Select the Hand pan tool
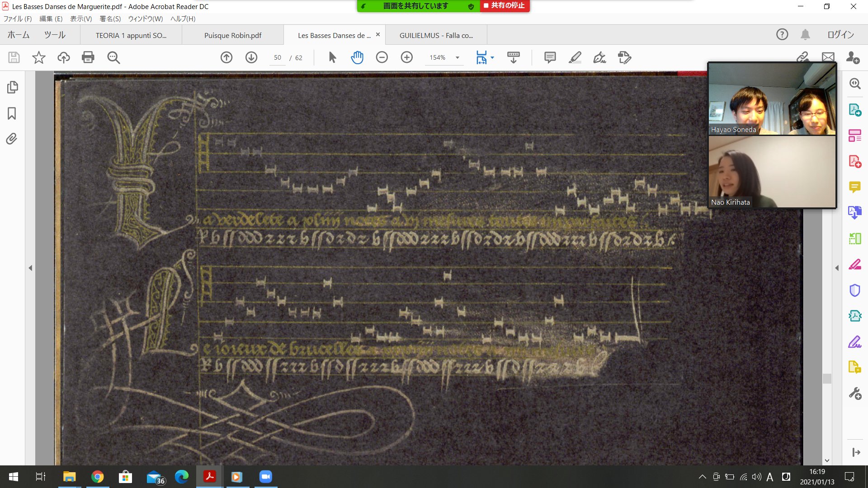Image resolution: width=868 pixels, height=488 pixels. [x=357, y=57]
